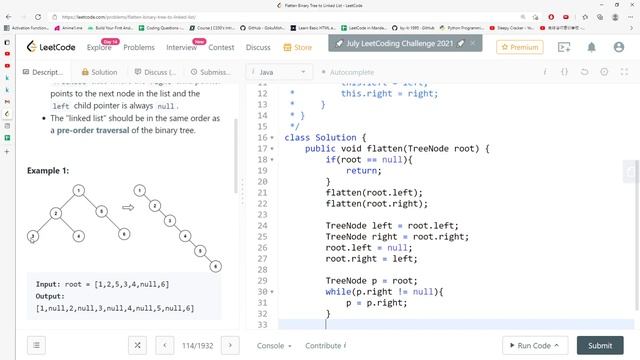This screenshot has height=360, width=640.
Task: Open Discuss in the top navigation
Action: click(x=258, y=47)
